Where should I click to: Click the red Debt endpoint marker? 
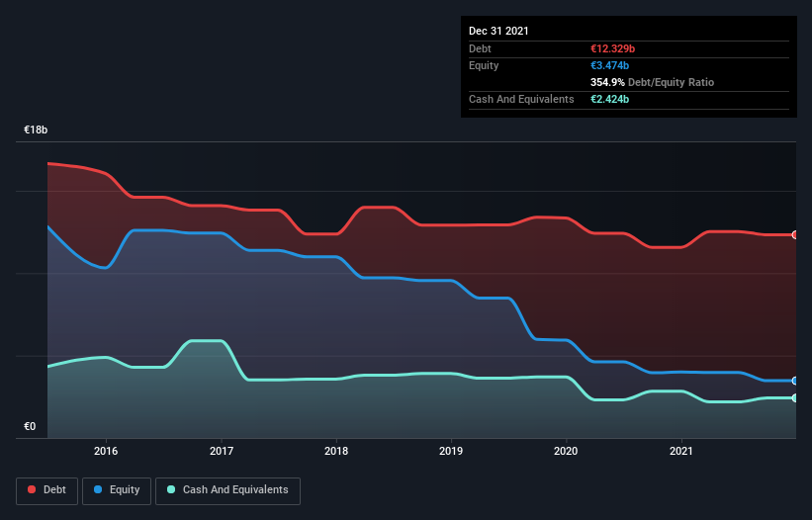(x=795, y=235)
